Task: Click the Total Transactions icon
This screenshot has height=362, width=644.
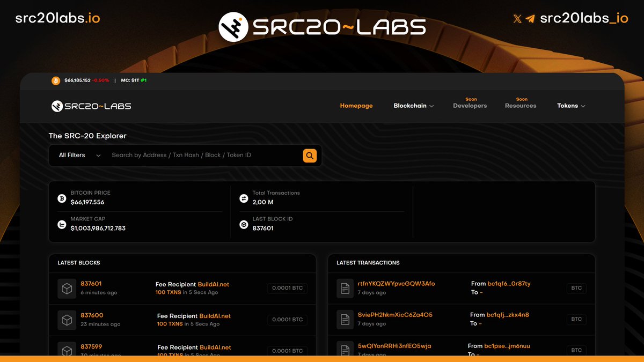Action: point(243,198)
